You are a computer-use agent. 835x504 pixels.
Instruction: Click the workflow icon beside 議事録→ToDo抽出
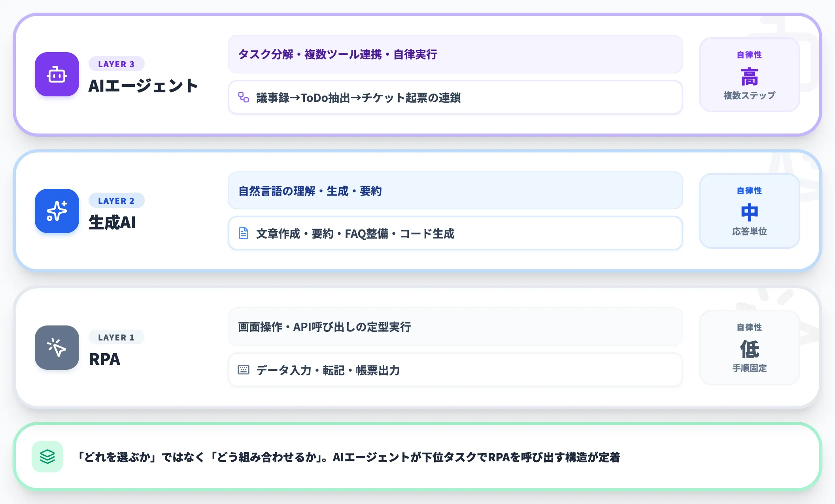coord(244,97)
